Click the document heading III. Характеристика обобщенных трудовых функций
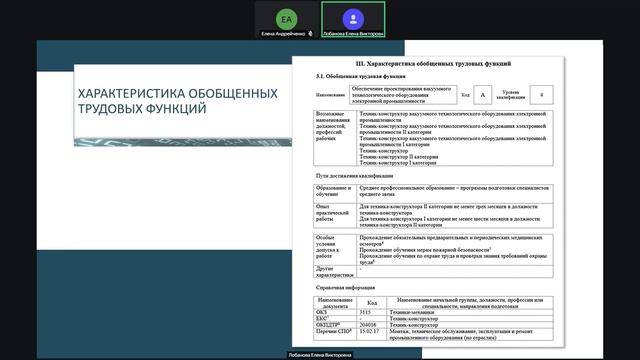This screenshot has width=640, height=360. pos(433,64)
